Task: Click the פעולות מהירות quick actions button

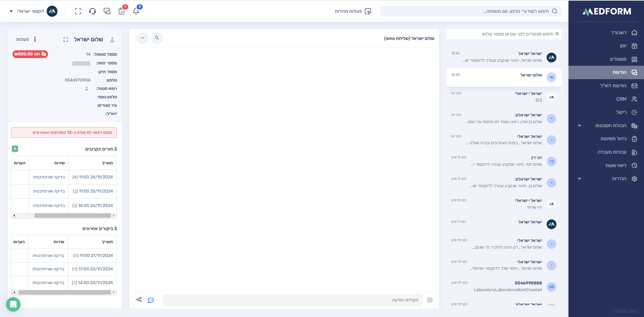Action: click(x=353, y=11)
